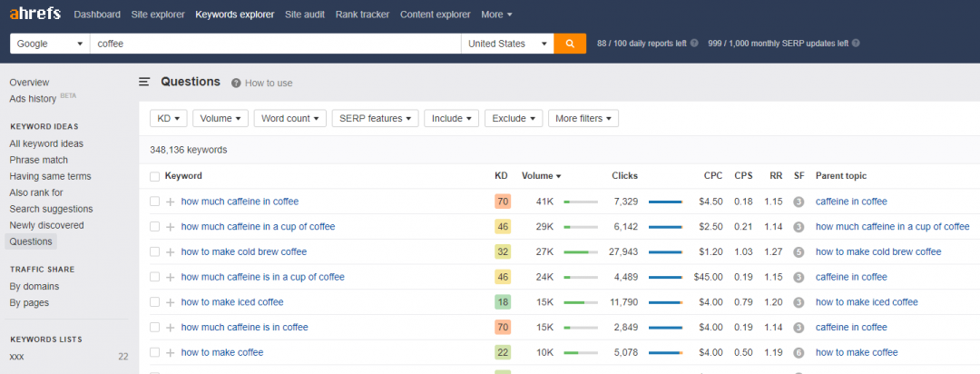Select Phrase match in the sidebar
980x374 pixels.
pyautogui.click(x=38, y=160)
